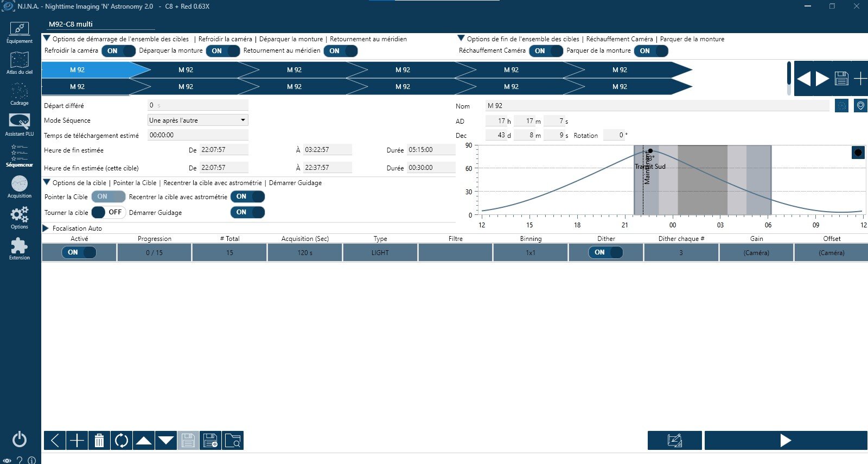Screen dimensions: 868x464
Task: Open Mode Séquence dropdown
Action: (198, 120)
